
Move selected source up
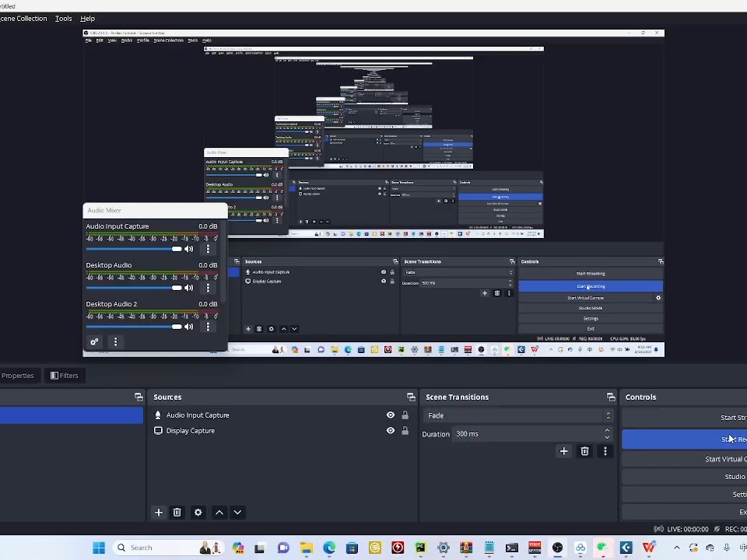click(219, 513)
